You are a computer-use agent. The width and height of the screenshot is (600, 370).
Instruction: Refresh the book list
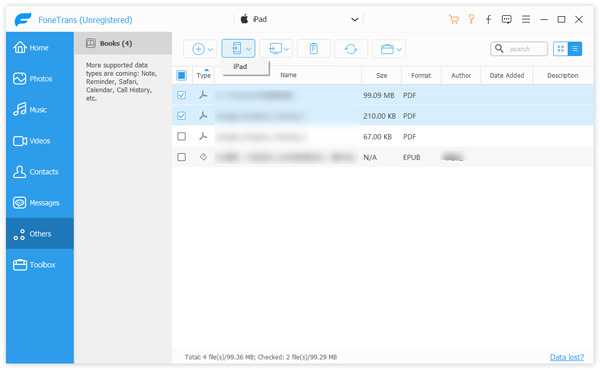[351, 49]
